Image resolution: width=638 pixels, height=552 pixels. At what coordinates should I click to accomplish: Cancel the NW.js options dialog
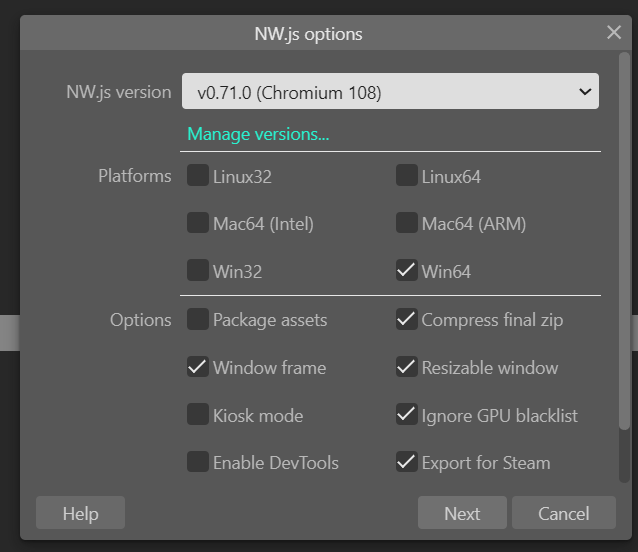564,513
